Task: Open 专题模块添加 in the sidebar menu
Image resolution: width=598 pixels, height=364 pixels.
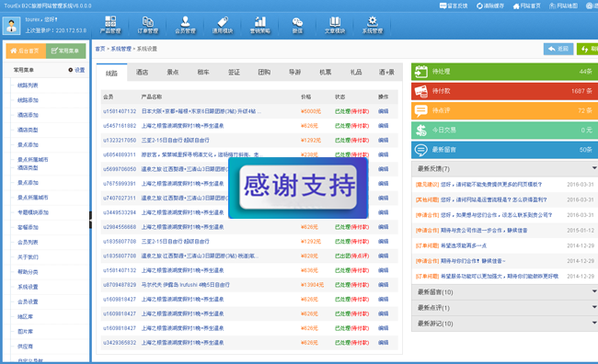Action: coord(33,212)
